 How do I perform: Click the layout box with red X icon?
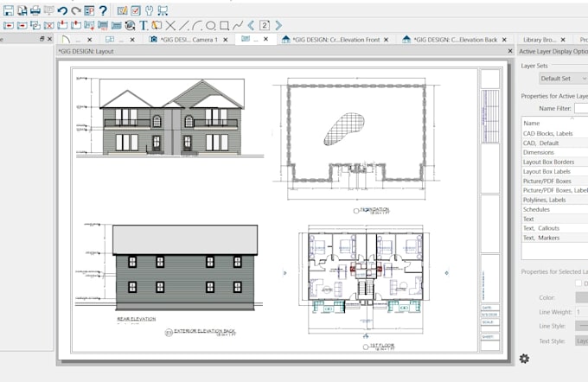pyautogui.click(x=49, y=25)
